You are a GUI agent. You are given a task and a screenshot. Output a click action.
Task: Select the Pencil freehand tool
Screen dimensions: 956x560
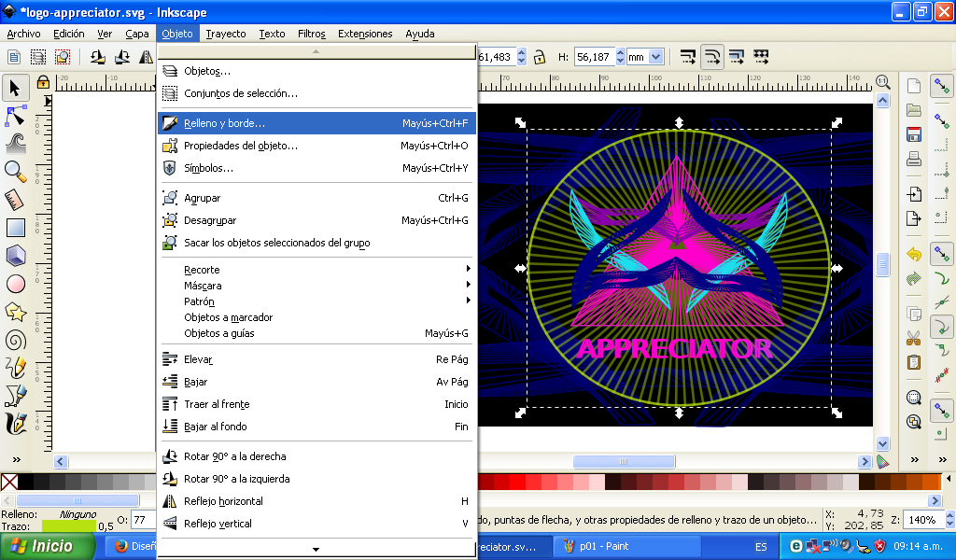point(15,368)
